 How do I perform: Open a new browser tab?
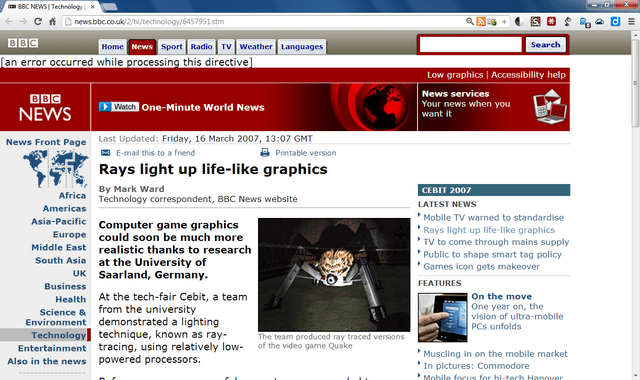point(109,7)
